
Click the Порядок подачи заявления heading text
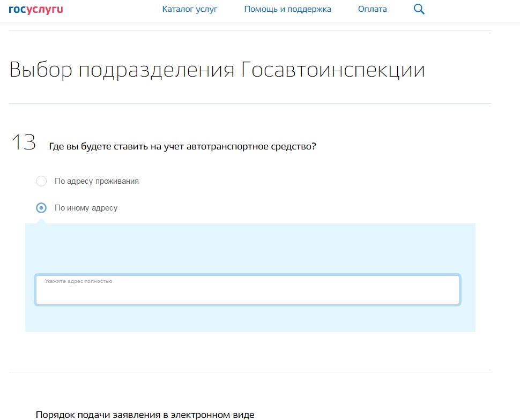pos(145,415)
